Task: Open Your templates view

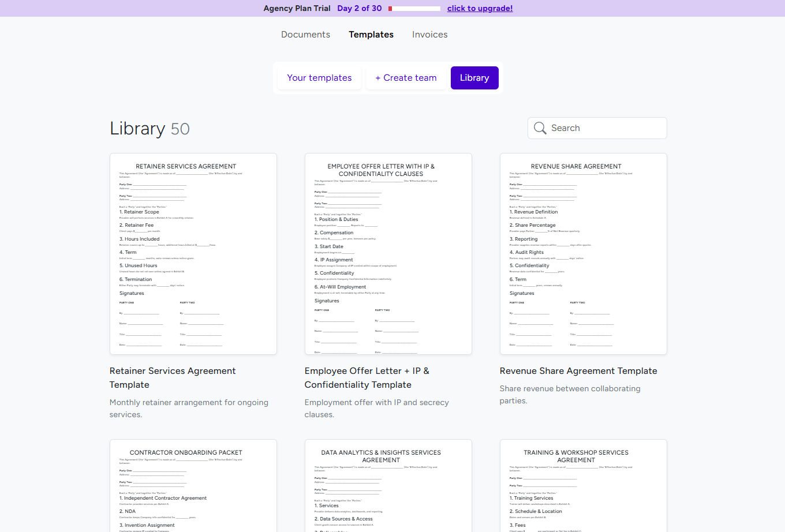Action: click(319, 77)
